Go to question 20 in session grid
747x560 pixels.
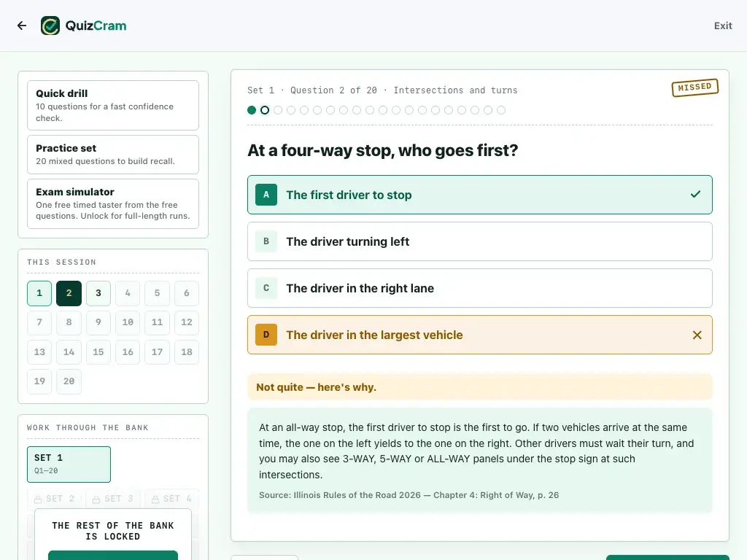(69, 381)
